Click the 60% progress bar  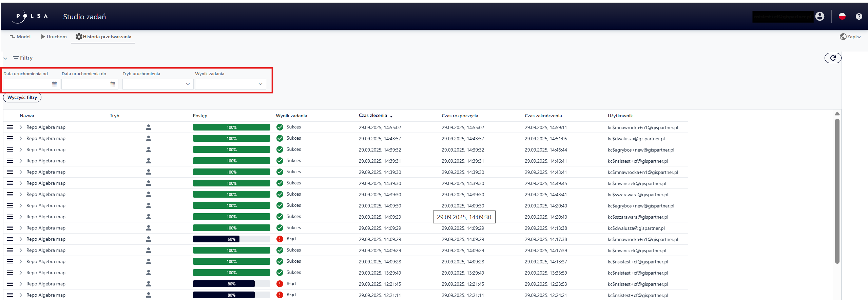click(231, 239)
